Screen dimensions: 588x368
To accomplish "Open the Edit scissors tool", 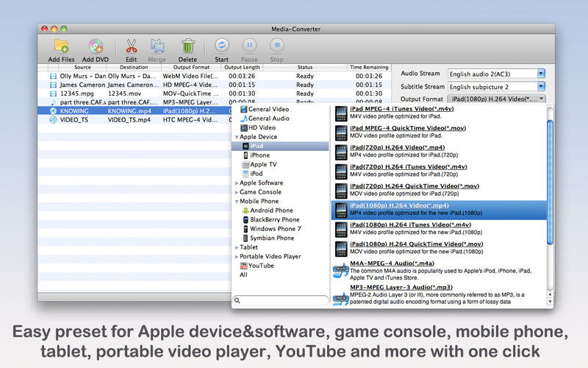I will click(131, 46).
